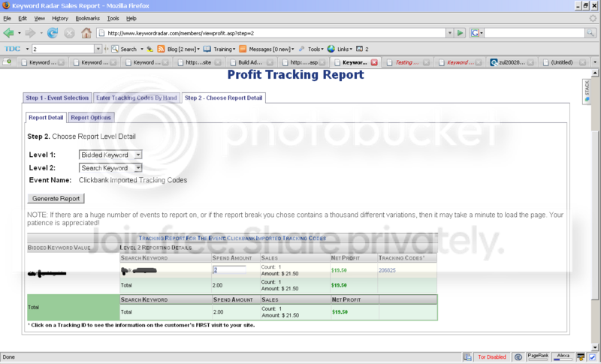Image resolution: width=601 pixels, height=364 pixels.
Task: Click the key icon in status bar
Action: pyautogui.click(x=581, y=357)
